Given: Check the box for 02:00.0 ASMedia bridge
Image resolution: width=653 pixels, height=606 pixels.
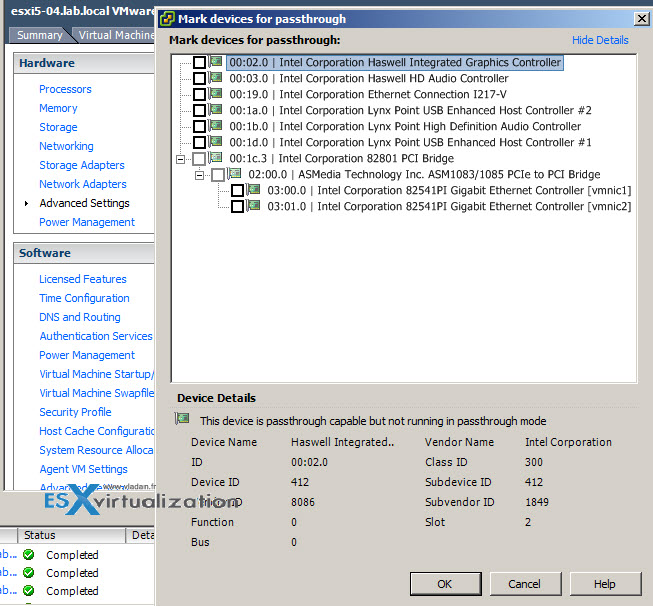Looking at the screenshot, I should 218,175.
